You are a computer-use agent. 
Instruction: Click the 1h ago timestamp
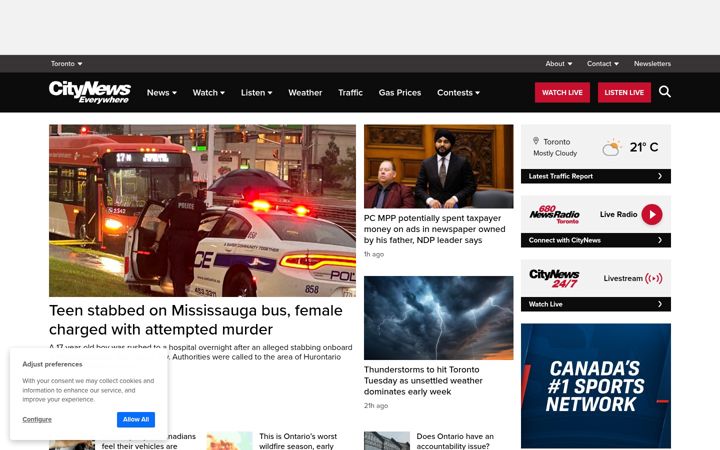374,254
